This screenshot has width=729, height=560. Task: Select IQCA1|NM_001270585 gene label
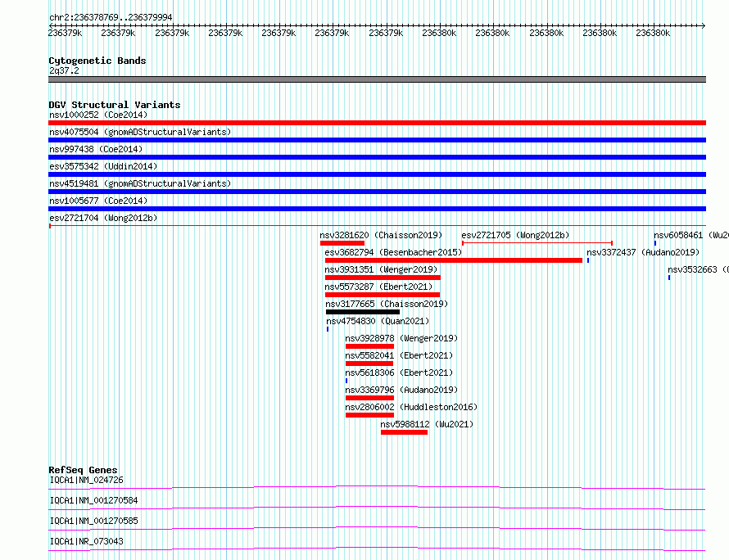coord(93,521)
